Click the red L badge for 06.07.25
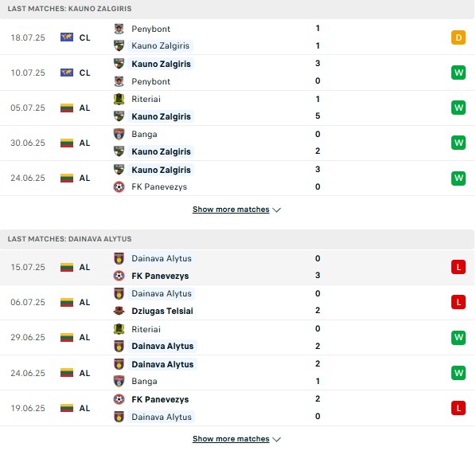The height and width of the screenshot is (451, 476). coord(458,302)
